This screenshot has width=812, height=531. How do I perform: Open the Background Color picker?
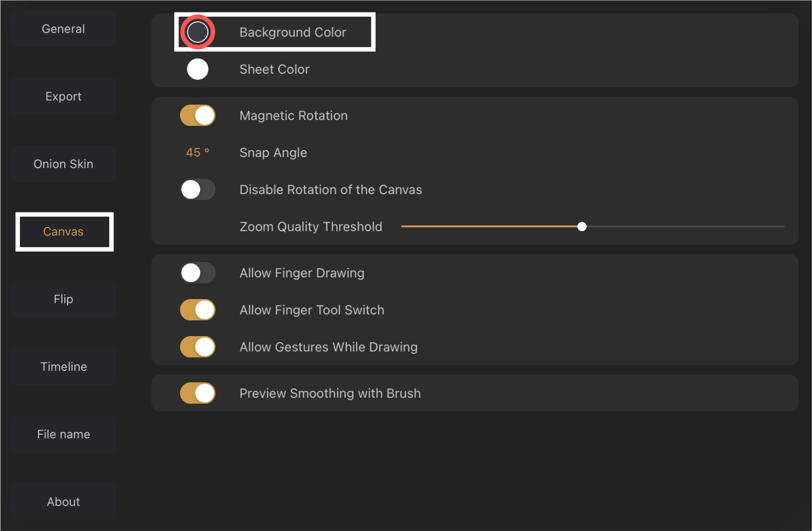[x=198, y=31]
